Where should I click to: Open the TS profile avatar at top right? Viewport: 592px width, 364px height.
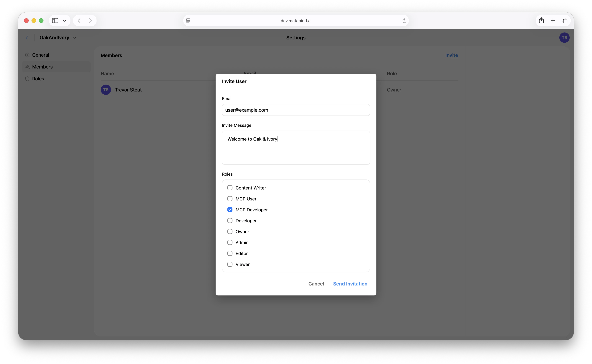pos(564,38)
